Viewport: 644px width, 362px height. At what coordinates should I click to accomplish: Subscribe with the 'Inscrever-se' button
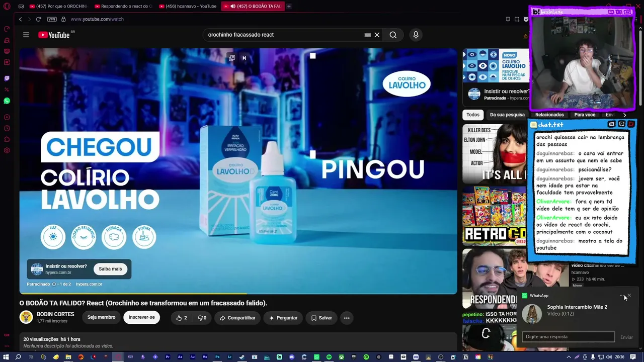click(x=142, y=317)
